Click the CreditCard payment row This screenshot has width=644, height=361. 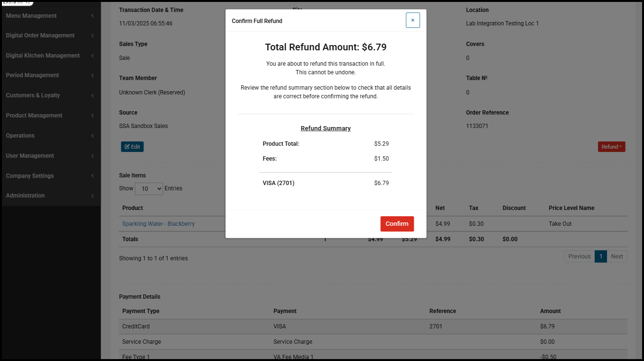point(136,326)
